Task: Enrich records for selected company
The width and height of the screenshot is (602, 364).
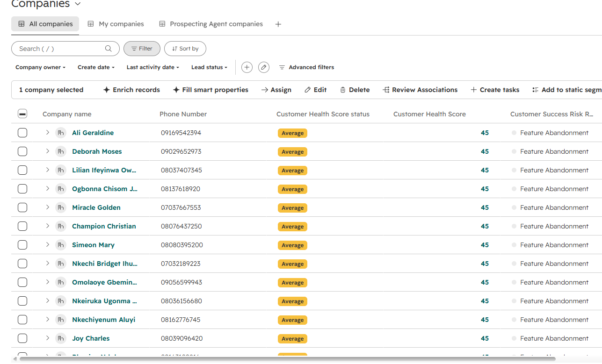Action: tap(131, 90)
